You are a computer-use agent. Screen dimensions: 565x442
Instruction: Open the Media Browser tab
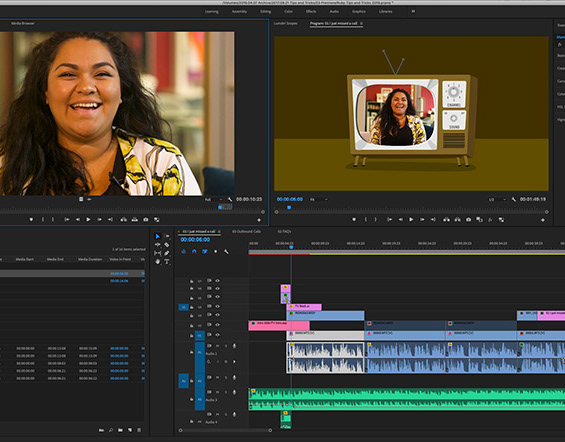point(23,23)
